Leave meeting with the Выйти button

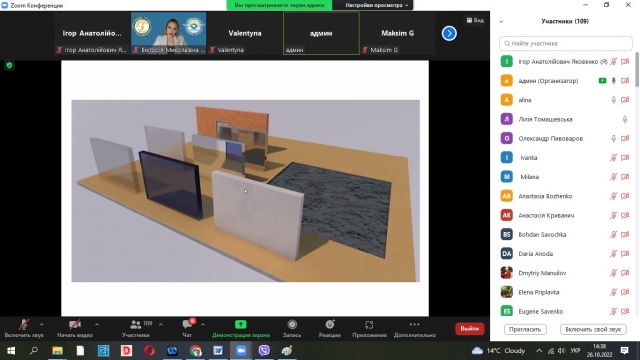tap(469, 329)
